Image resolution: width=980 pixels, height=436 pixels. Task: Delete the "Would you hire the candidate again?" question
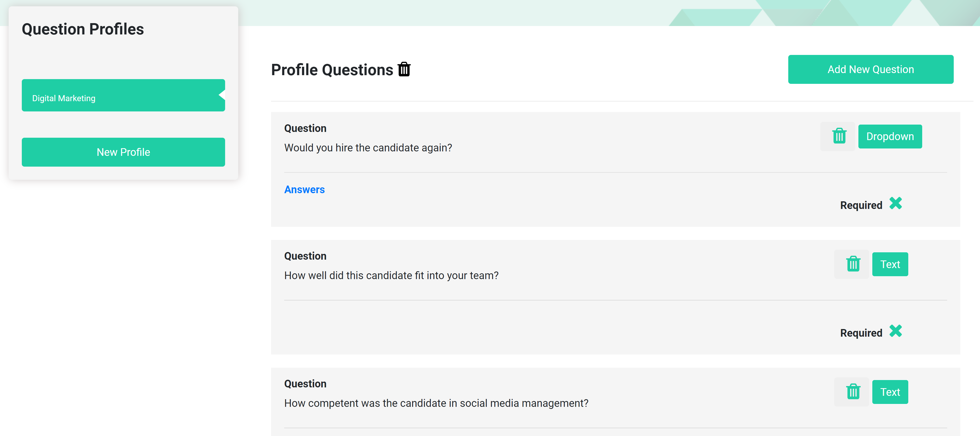point(839,136)
